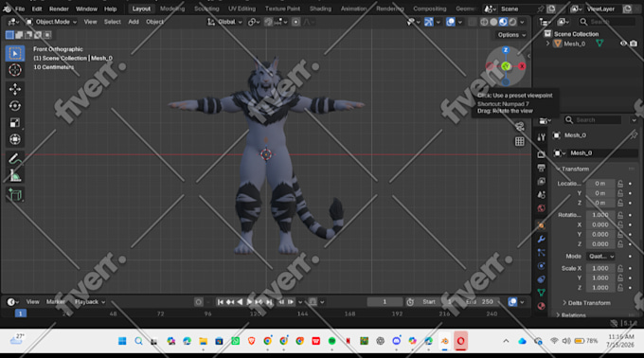Open the Opera browser taskbar icon
Viewport: 644px width, 358px height.
tap(461, 341)
